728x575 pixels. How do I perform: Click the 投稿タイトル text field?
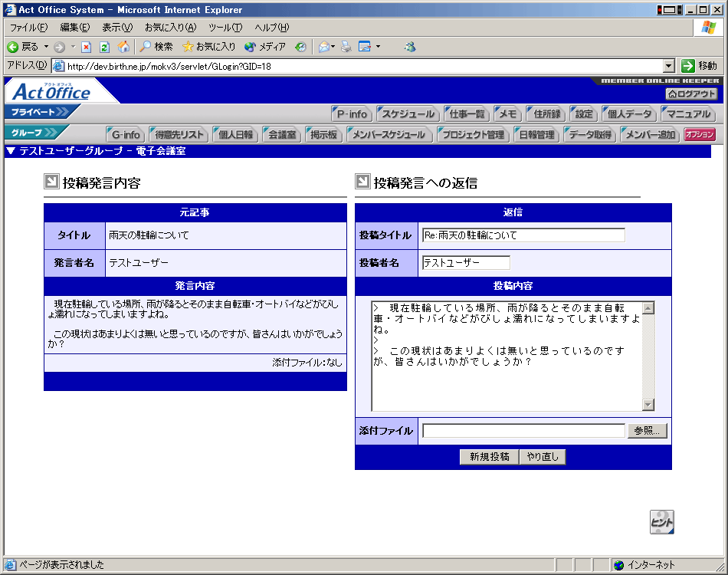pos(523,235)
